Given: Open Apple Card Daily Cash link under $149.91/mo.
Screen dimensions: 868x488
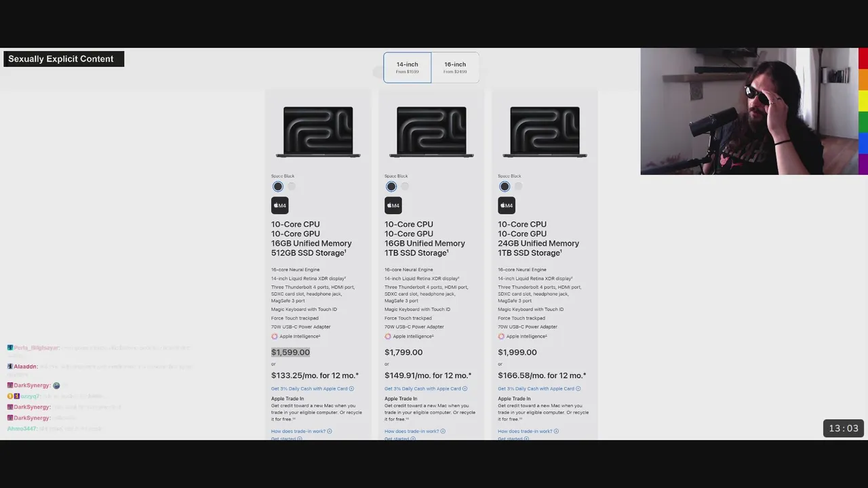Looking at the screenshot, I should click(x=426, y=388).
